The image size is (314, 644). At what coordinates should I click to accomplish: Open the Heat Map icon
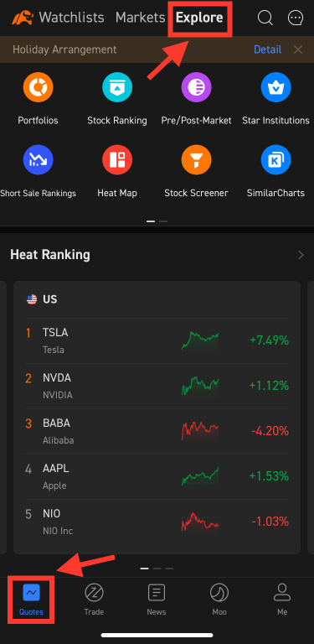(117, 160)
